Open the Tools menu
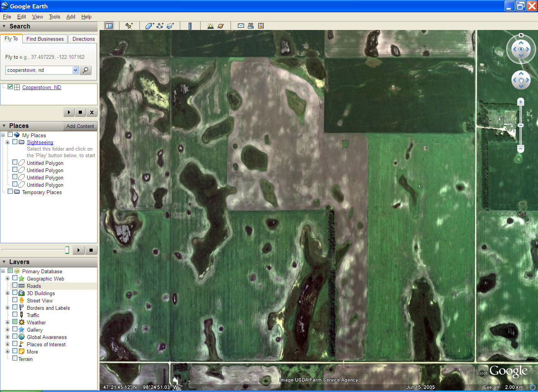This screenshot has height=392, width=538. (x=55, y=17)
